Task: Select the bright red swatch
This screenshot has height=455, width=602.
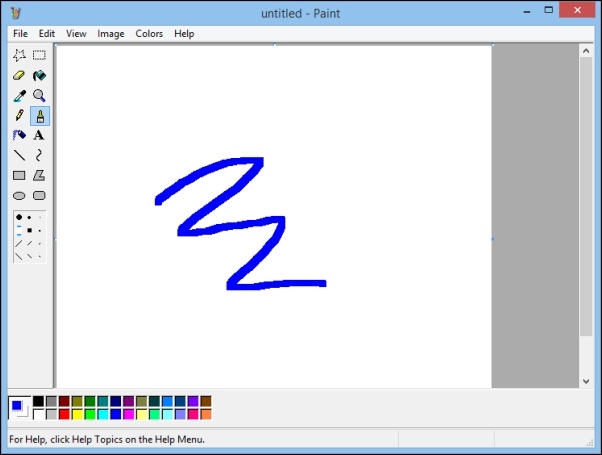Action: click(64, 414)
